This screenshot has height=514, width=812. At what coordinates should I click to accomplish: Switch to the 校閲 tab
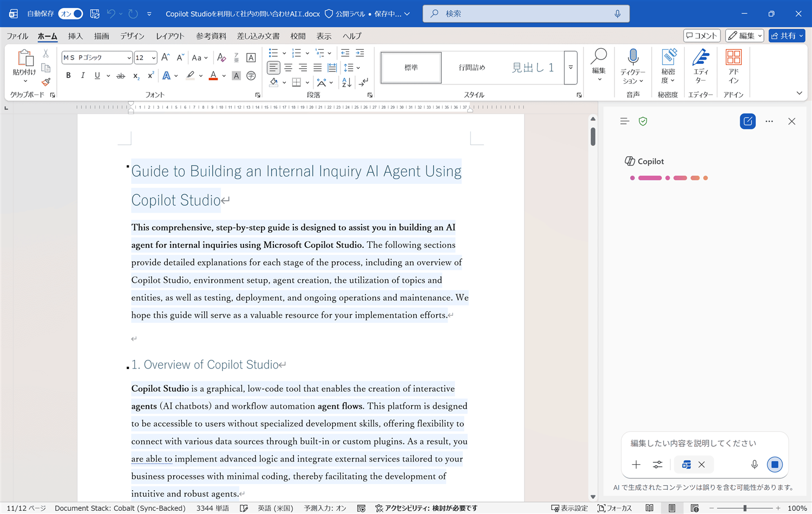pyautogui.click(x=298, y=36)
